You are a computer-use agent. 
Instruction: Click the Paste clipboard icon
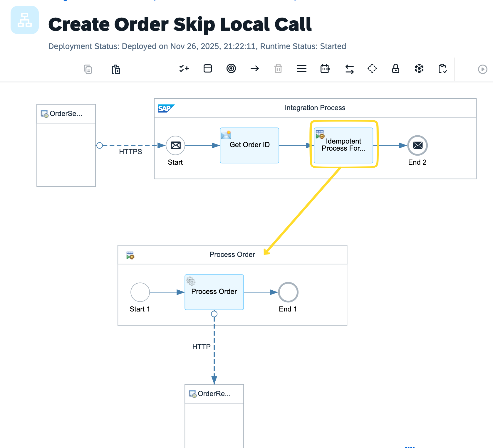tap(116, 69)
